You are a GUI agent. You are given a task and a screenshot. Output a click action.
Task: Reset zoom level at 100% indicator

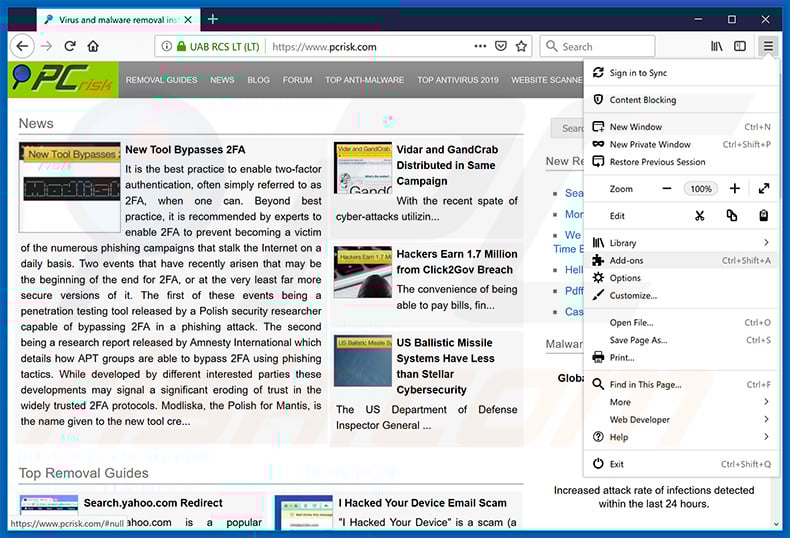coord(701,188)
